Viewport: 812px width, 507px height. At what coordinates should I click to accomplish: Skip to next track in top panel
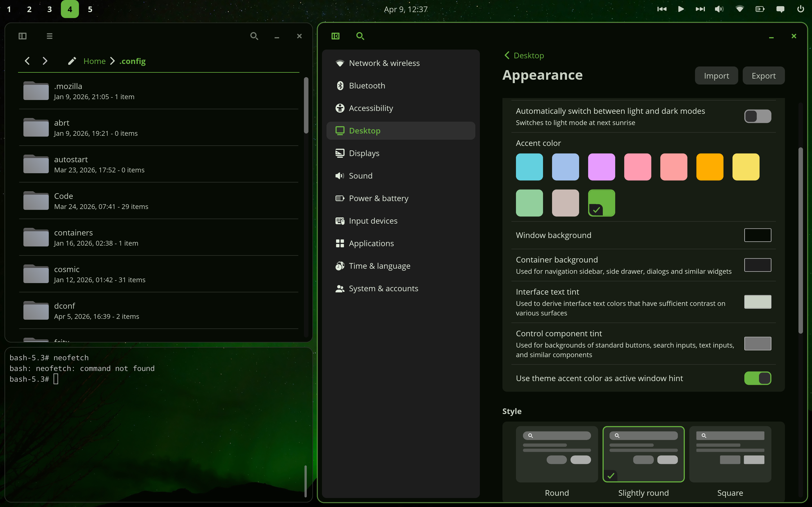pos(700,9)
